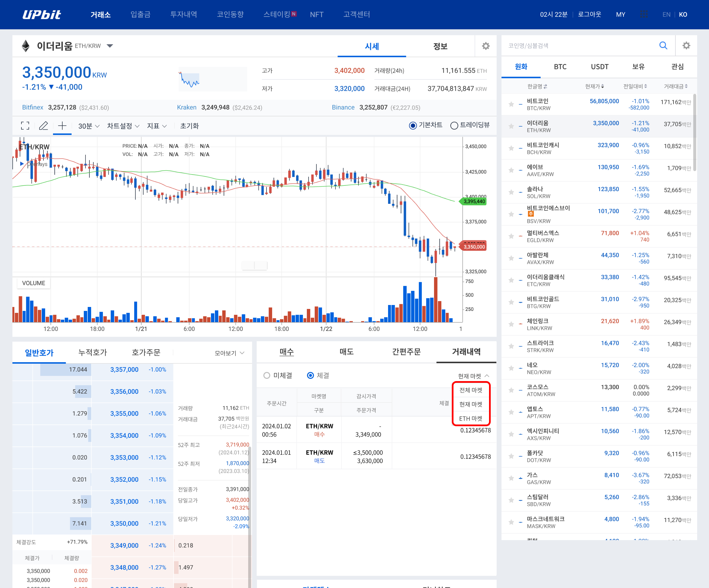Sort coin list by 거래대금
709x588 pixels.
(675, 87)
